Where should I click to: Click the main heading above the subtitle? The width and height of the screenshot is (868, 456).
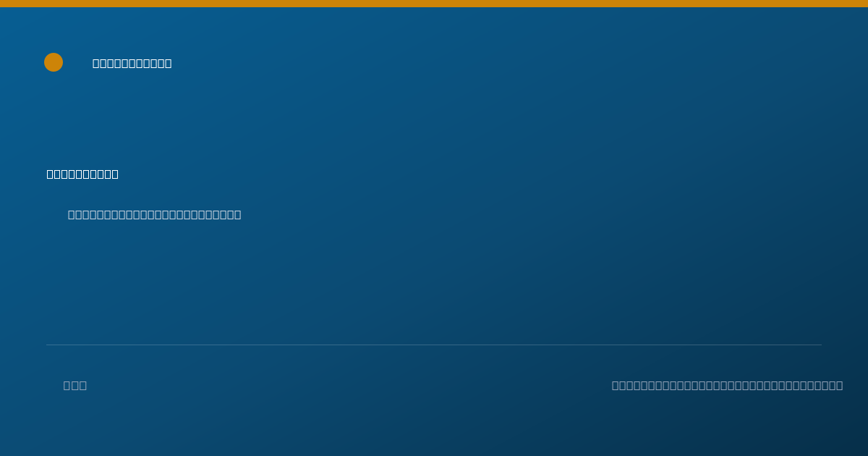tap(82, 174)
